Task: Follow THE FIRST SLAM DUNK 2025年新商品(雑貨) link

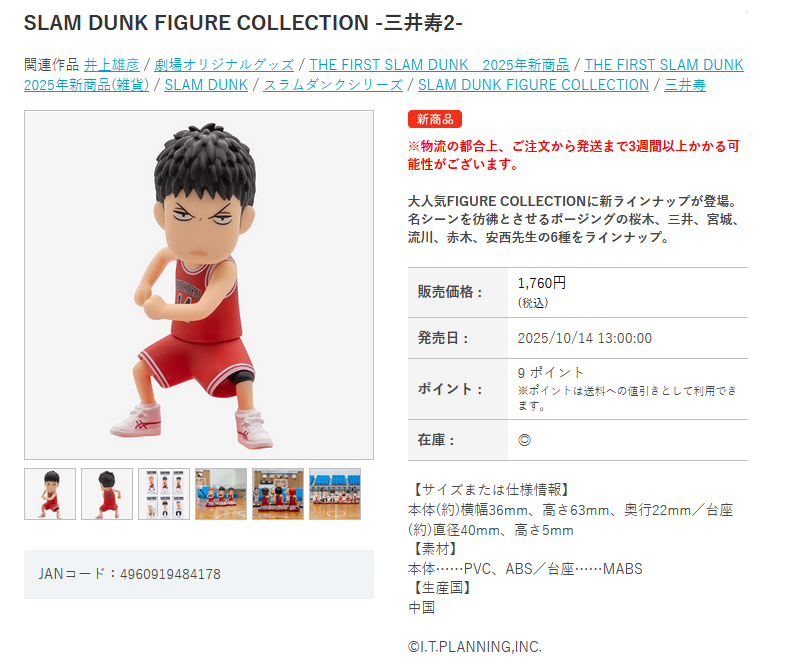Action: (x=384, y=75)
